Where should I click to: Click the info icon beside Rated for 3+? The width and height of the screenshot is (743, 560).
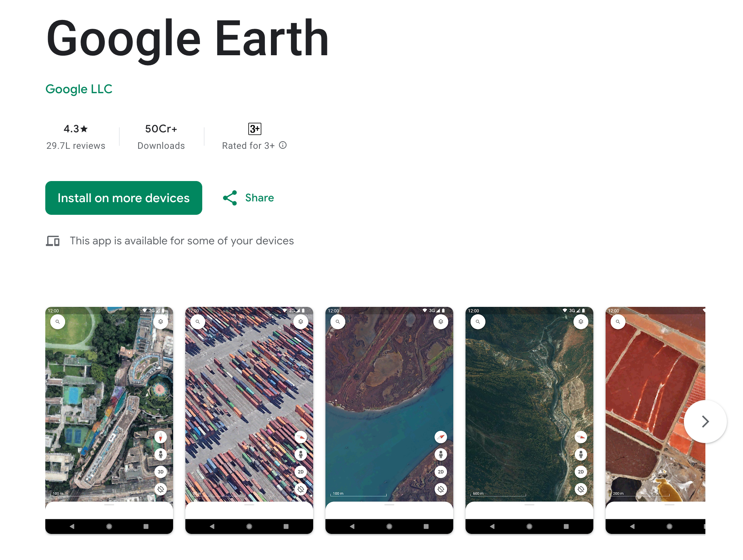[x=283, y=145]
